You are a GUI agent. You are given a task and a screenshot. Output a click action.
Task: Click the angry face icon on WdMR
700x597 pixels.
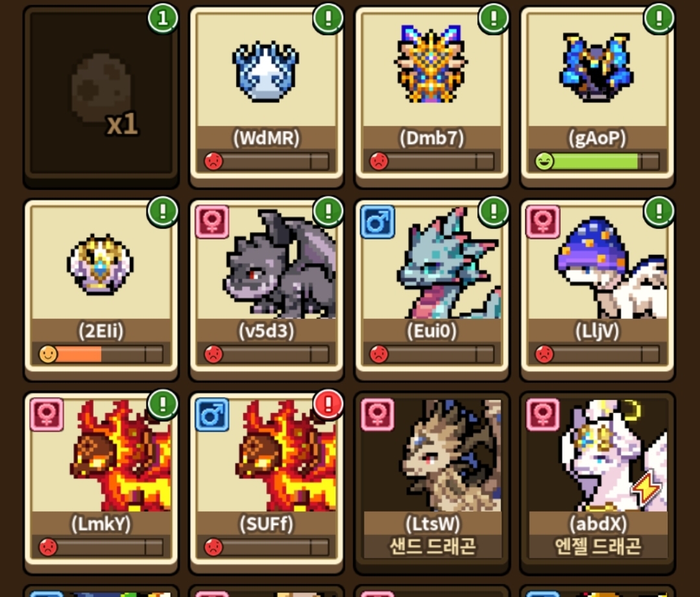(213, 161)
